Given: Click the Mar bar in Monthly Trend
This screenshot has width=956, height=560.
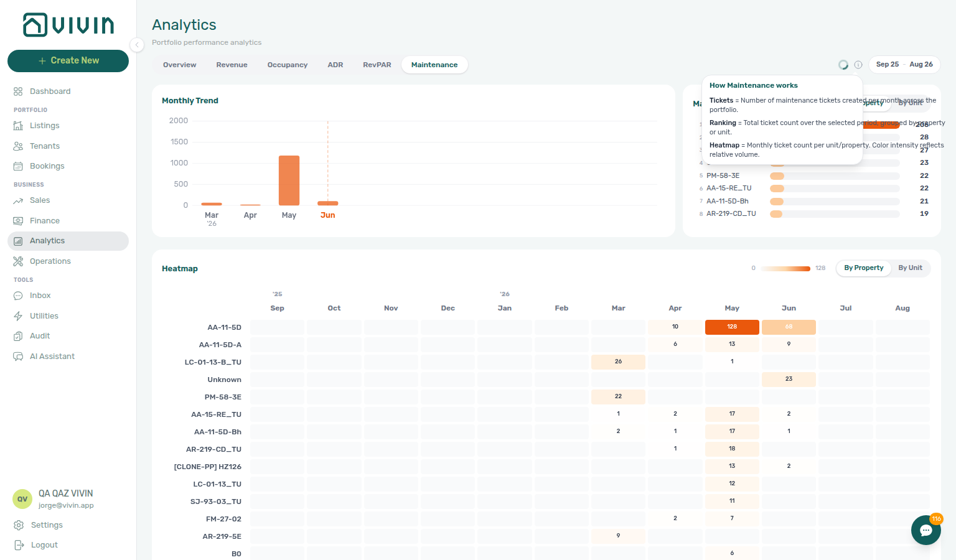Looking at the screenshot, I should pyautogui.click(x=212, y=204).
